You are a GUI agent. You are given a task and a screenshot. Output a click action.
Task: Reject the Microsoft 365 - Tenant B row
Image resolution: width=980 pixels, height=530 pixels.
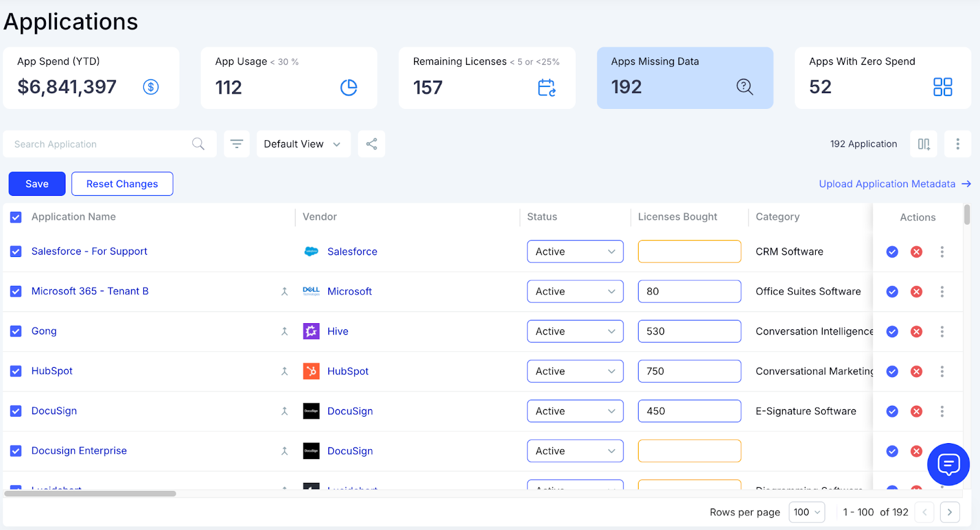click(916, 291)
